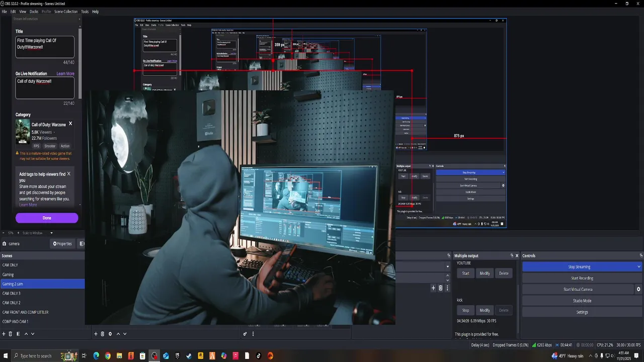Open the Help menu
The height and width of the screenshot is (362, 644).
click(96, 12)
